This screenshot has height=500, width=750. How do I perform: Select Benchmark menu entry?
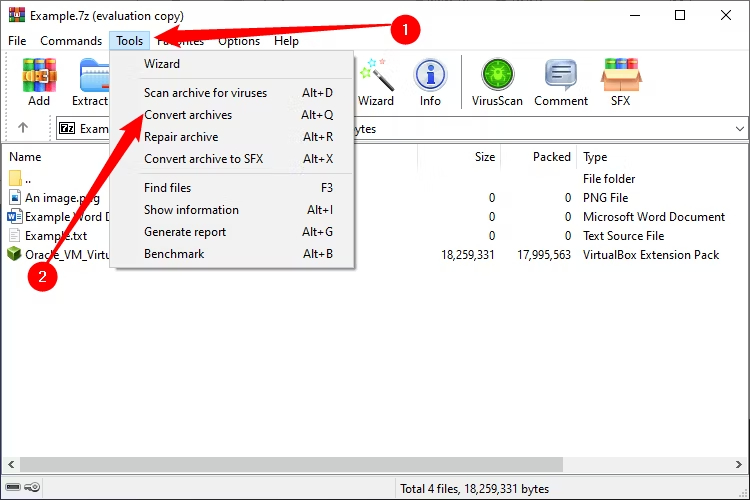[232, 254]
